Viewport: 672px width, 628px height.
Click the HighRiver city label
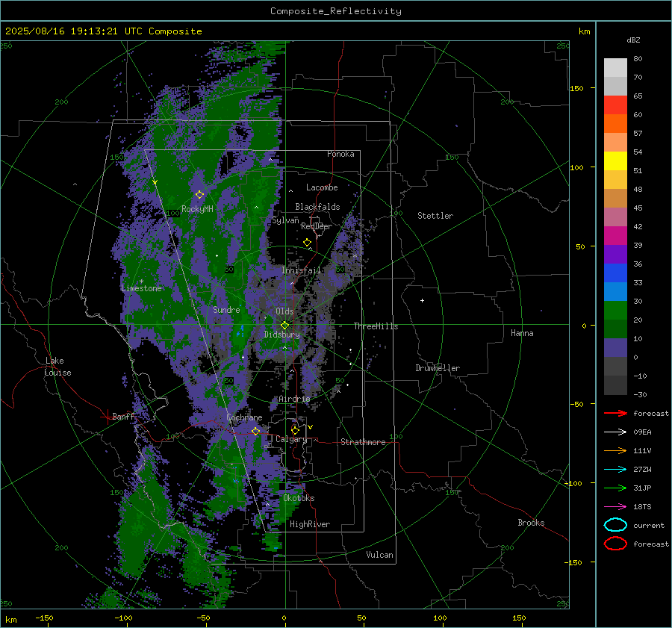point(310,524)
